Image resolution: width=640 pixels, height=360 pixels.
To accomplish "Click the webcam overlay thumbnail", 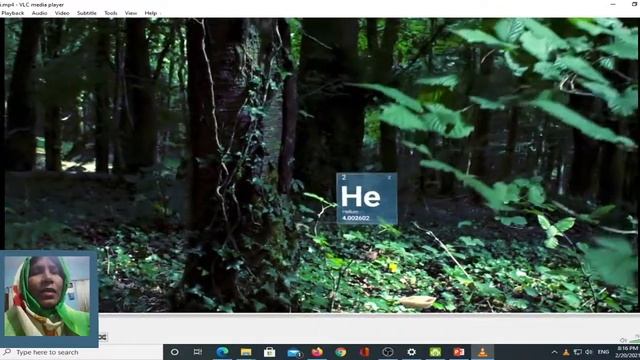I will click(48, 297).
